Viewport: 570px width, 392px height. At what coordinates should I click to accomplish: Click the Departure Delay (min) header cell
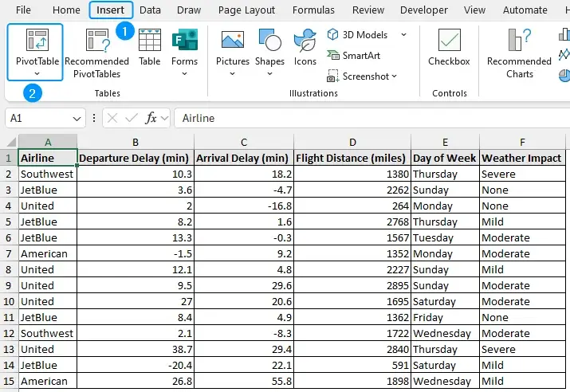[136, 158]
